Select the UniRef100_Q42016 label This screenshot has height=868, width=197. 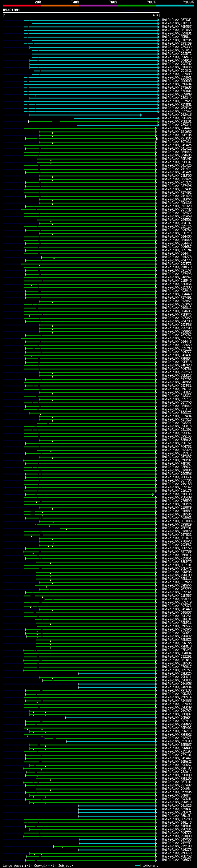177,115
